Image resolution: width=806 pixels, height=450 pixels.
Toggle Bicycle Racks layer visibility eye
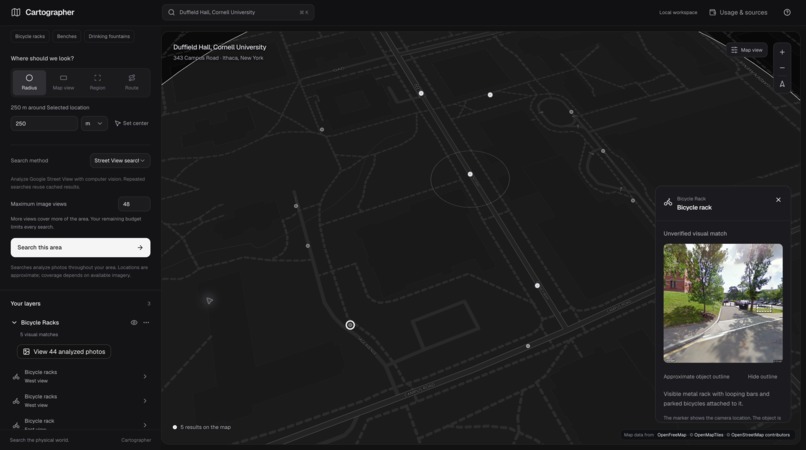click(x=134, y=322)
